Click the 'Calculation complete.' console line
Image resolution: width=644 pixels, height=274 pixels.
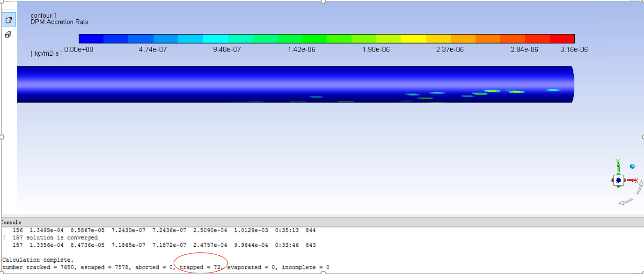pos(38,259)
